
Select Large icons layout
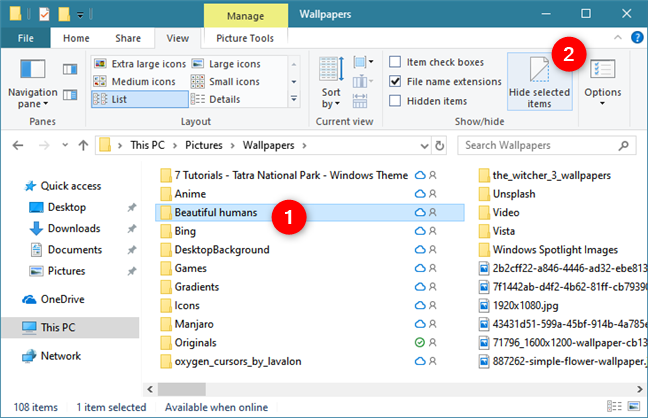pyautogui.click(x=227, y=64)
